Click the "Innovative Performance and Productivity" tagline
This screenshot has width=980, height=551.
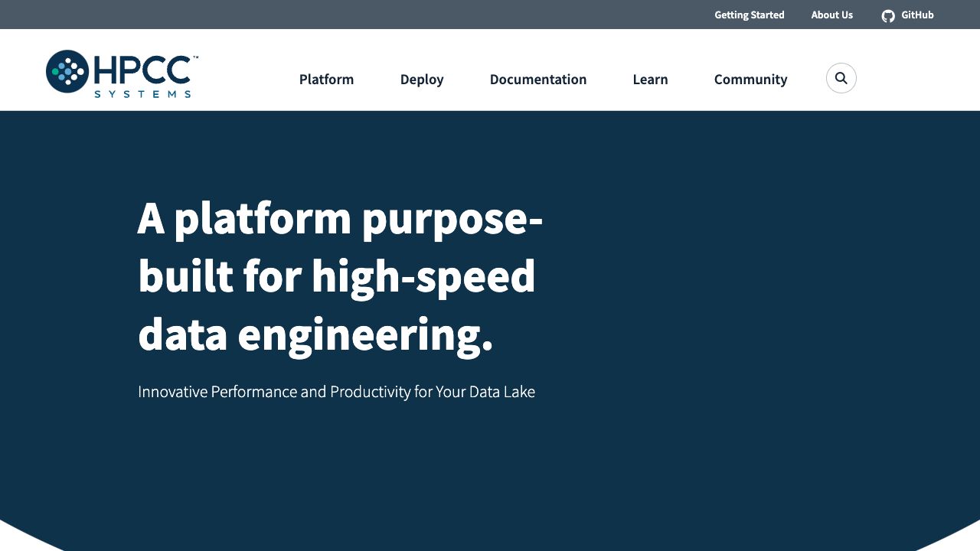336,392
